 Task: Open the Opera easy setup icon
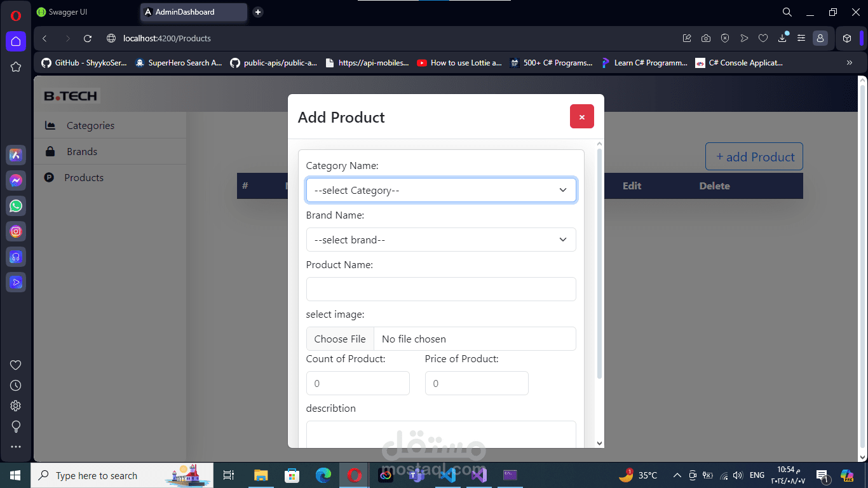[801, 38]
